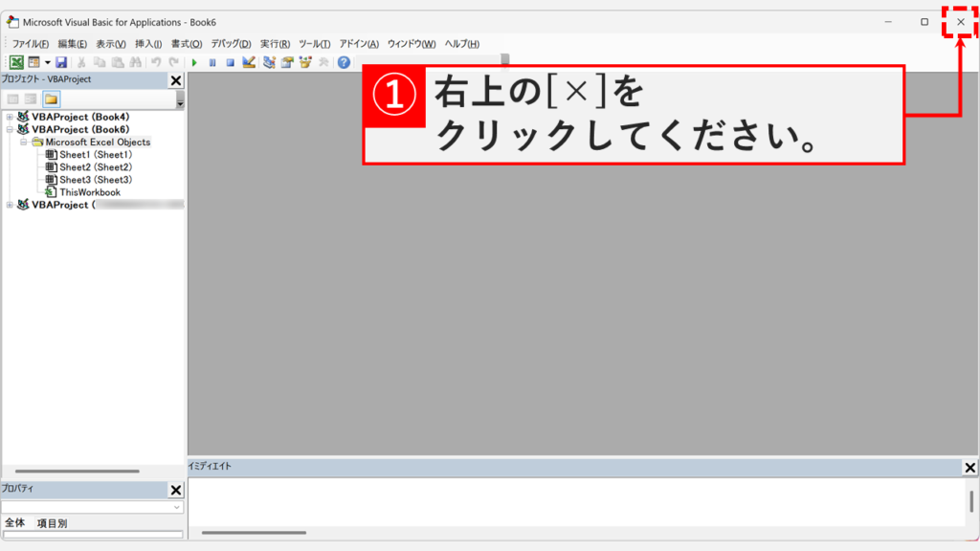980x551 pixels.
Task: Select VBAProject (Book4) in tree
Action: point(80,117)
